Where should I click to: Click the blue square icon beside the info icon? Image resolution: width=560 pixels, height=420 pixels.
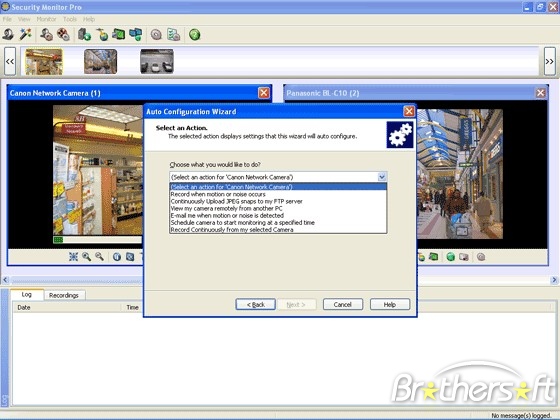[x=130, y=256]
